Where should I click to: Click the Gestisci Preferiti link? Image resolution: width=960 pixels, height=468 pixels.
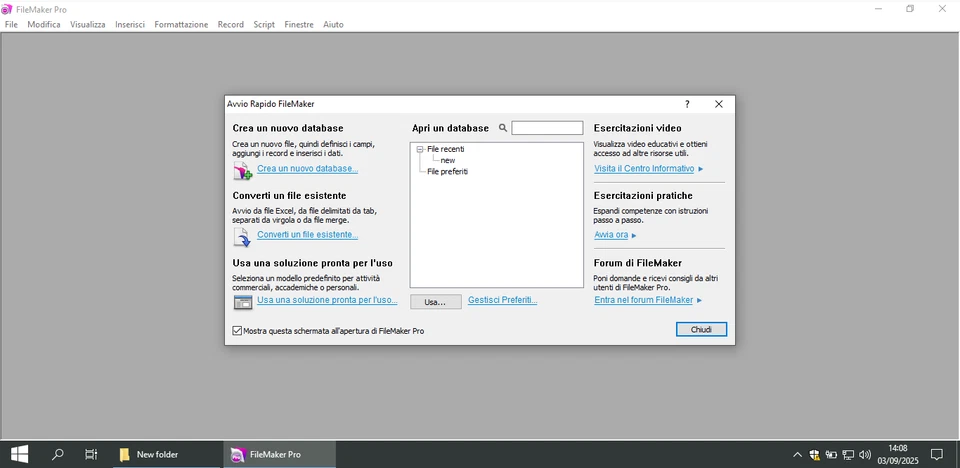click(x=503, y=300)
